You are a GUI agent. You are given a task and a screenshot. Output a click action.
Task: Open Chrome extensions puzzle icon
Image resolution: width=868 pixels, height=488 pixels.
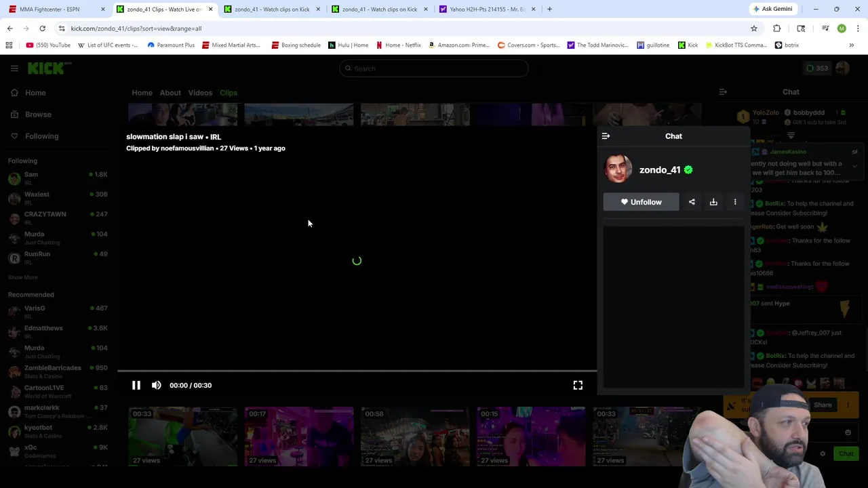(776, 28)
